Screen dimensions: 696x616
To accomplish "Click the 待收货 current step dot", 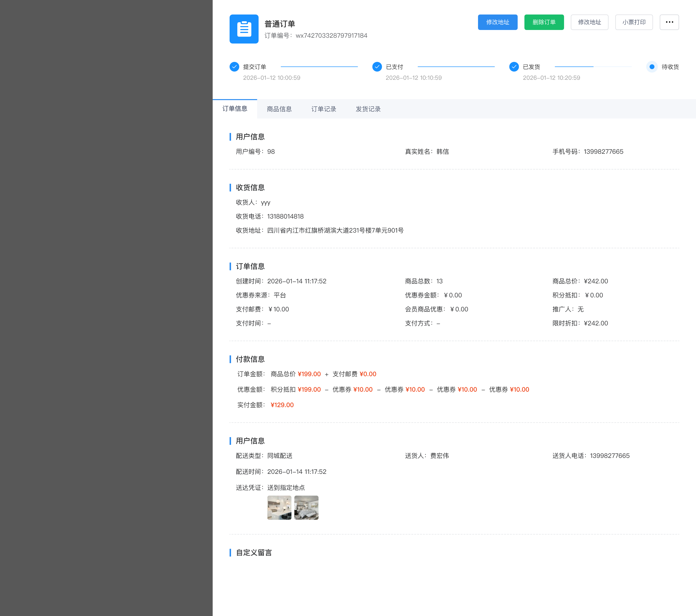I will point(652,67).
